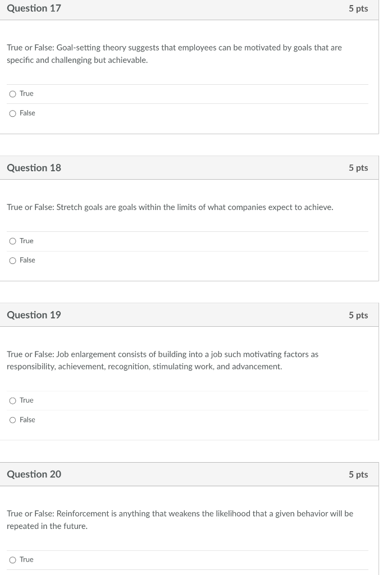Pick True for Question 20 reinforcement statement

click(13, 560)
